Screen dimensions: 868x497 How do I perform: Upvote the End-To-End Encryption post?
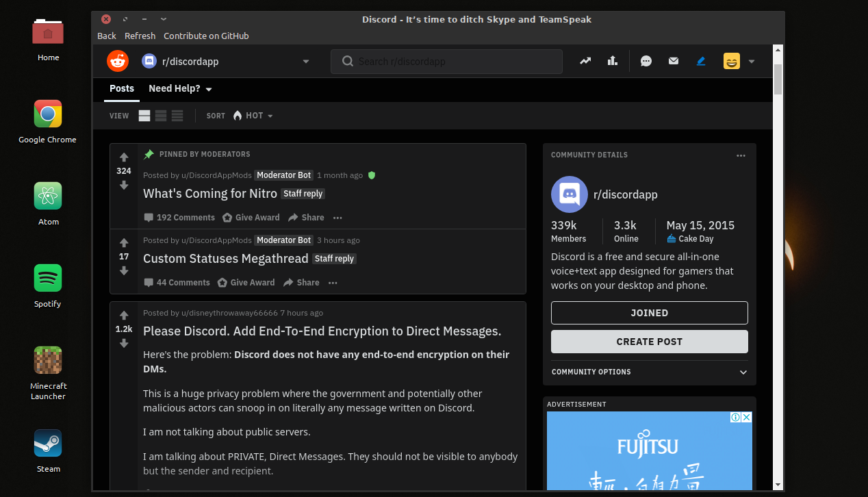[124, 316]
